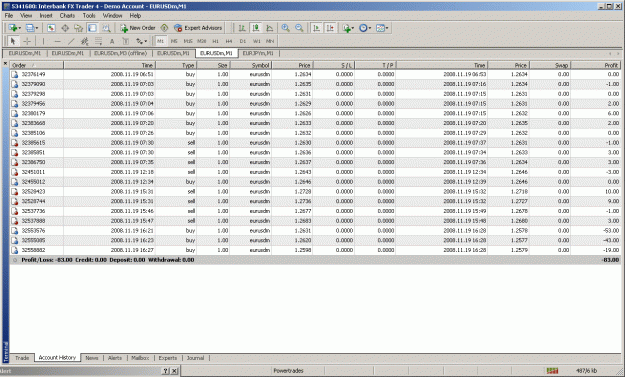
Task: Open the Tools menu
Action: (x=89, y=16)
